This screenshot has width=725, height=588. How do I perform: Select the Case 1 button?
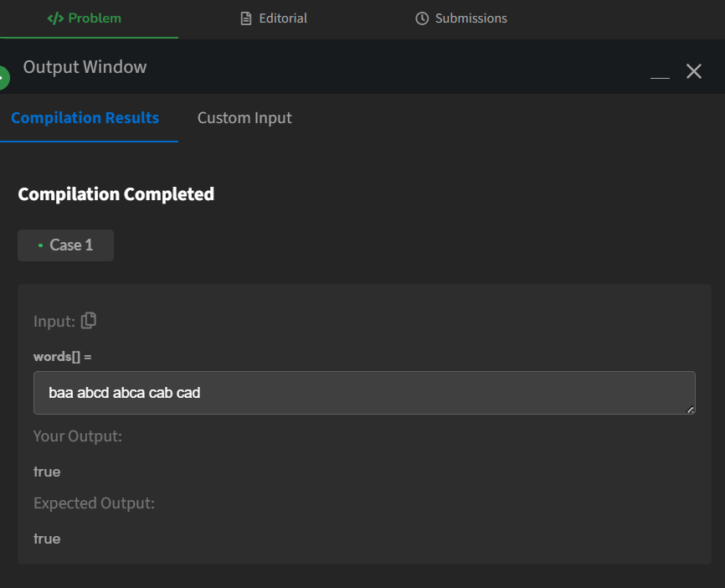tap(65, 245)
